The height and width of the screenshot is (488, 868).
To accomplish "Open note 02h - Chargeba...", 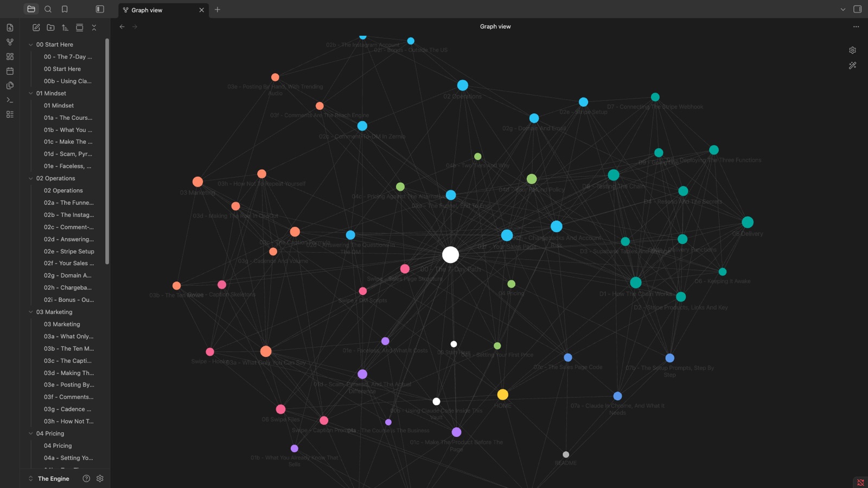I will click(x=68, y=288).
